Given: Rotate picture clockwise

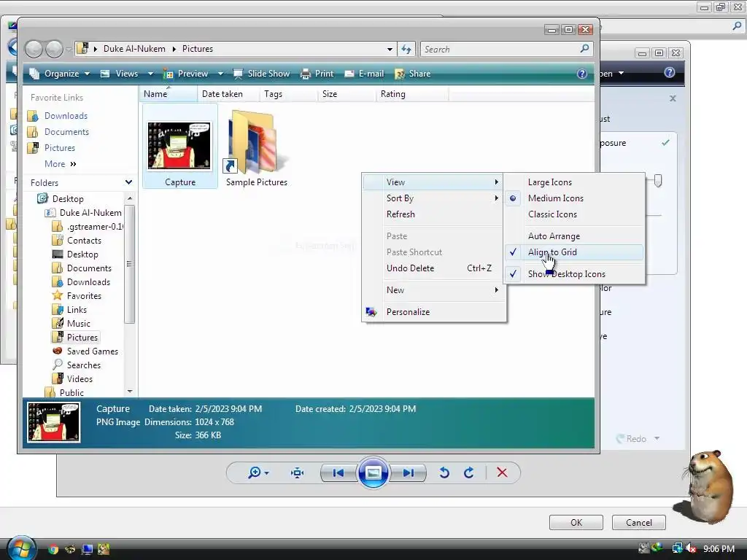Looking at the screenshot, I should tap(469, 472).
